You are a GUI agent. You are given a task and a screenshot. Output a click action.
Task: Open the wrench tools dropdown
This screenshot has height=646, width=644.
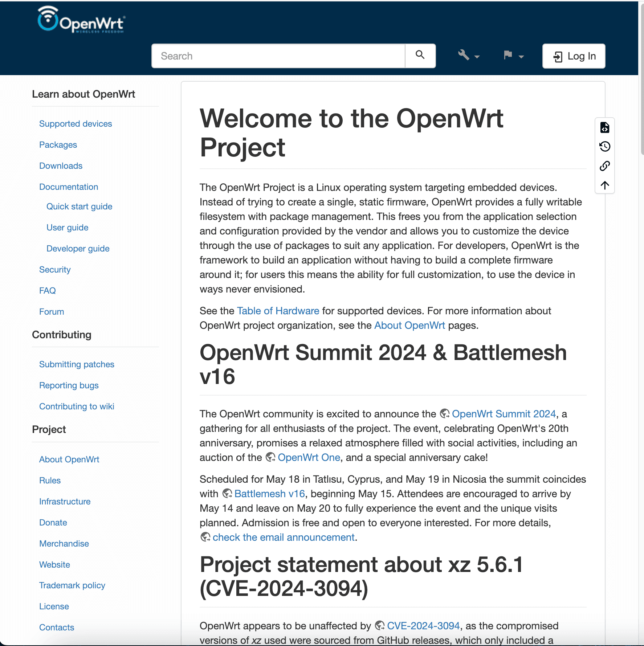[x=469, y=56]
